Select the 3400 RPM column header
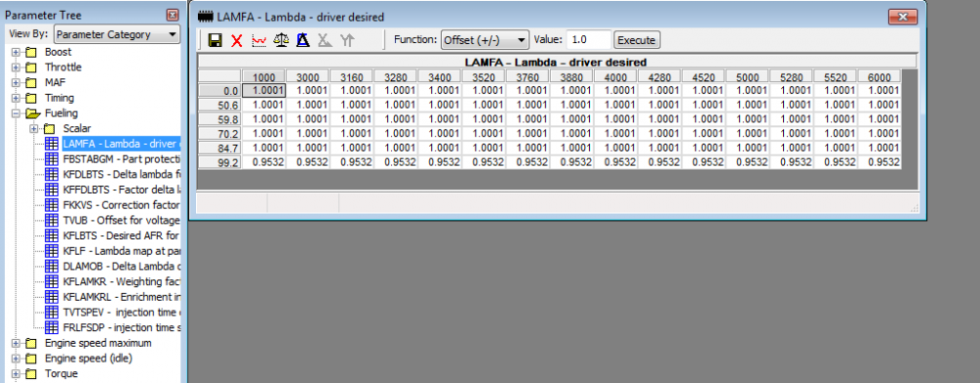This screenshot has height=383, width=980. click(x=440, y=76)
